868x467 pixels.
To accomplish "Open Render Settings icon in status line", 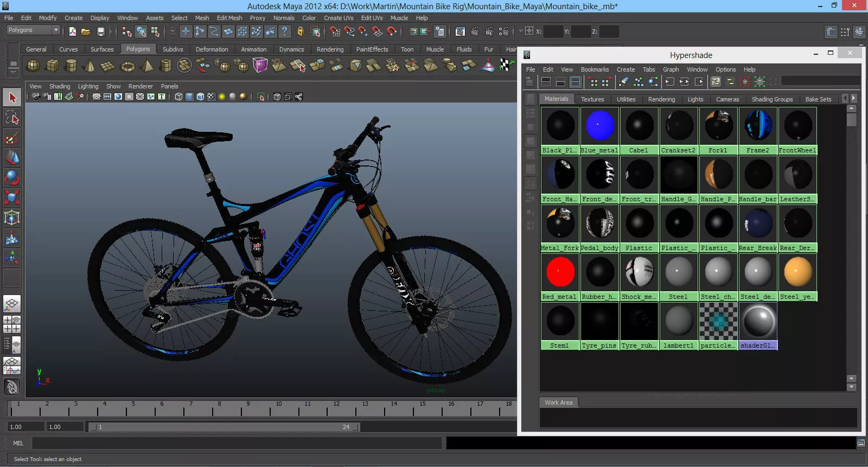I will click(503, 31).
